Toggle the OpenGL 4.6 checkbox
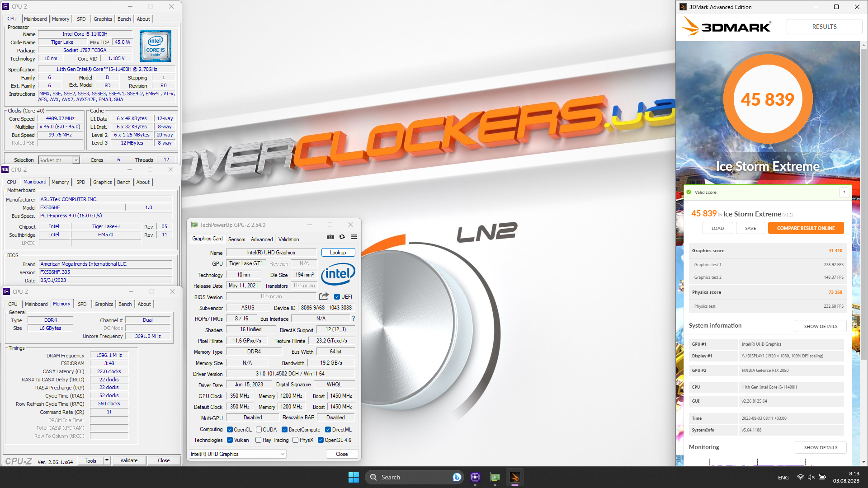This screenshot has width=868, height=488. [321, 440]
